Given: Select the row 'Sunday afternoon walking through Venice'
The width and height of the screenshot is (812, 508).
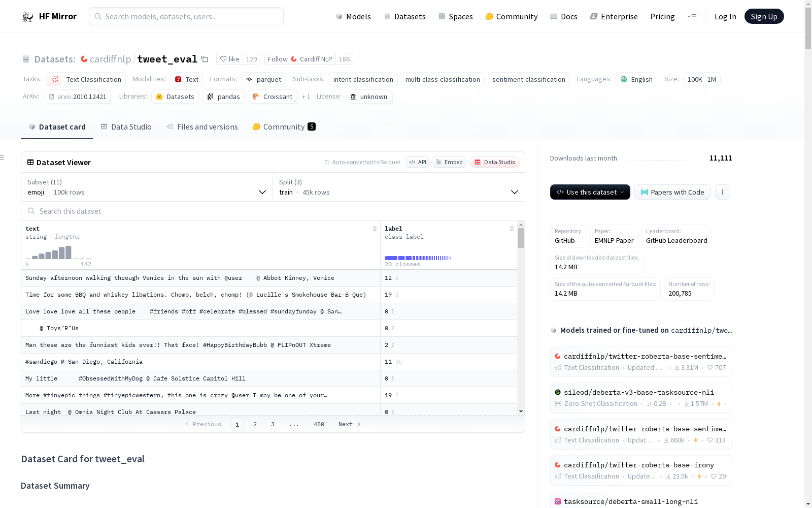Looking at the screenshot, I should point(269,278).
